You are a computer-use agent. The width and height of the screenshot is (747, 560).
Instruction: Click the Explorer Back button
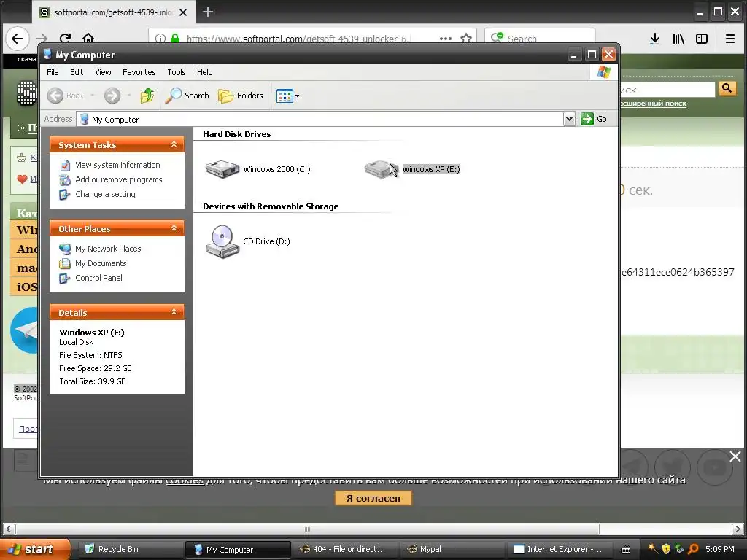(x=66, y=96)
